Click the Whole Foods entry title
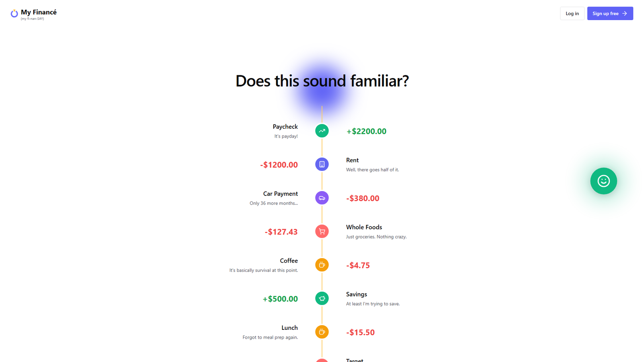Screen dimensions: 644x362 click(x=364, y=227)
